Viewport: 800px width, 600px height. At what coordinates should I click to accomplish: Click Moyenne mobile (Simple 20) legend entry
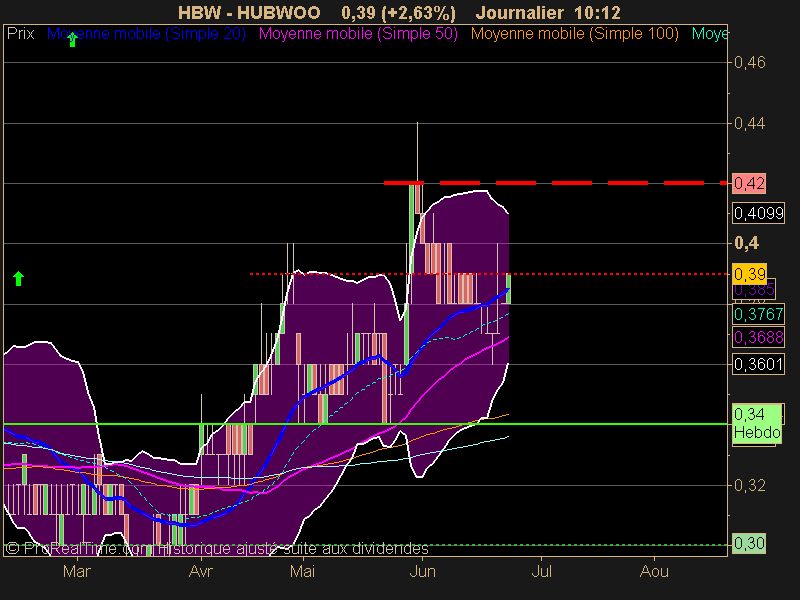tap(146, 34)
